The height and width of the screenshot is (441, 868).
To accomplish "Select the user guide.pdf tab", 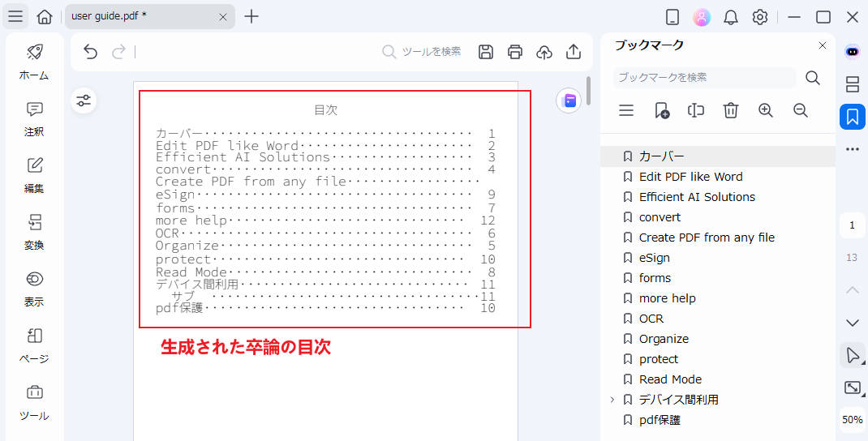I will (149, 16).
